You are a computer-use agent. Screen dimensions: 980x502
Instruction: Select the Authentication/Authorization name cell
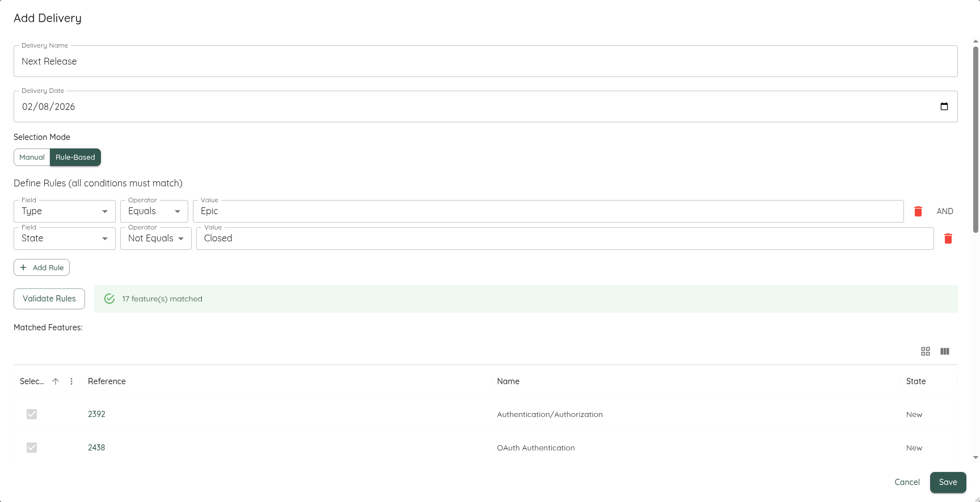(x=550, y=414)
